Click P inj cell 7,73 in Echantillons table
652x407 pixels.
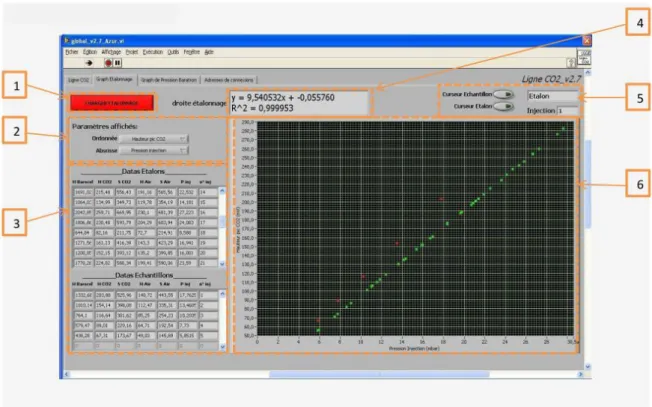[x=188, y=326]
